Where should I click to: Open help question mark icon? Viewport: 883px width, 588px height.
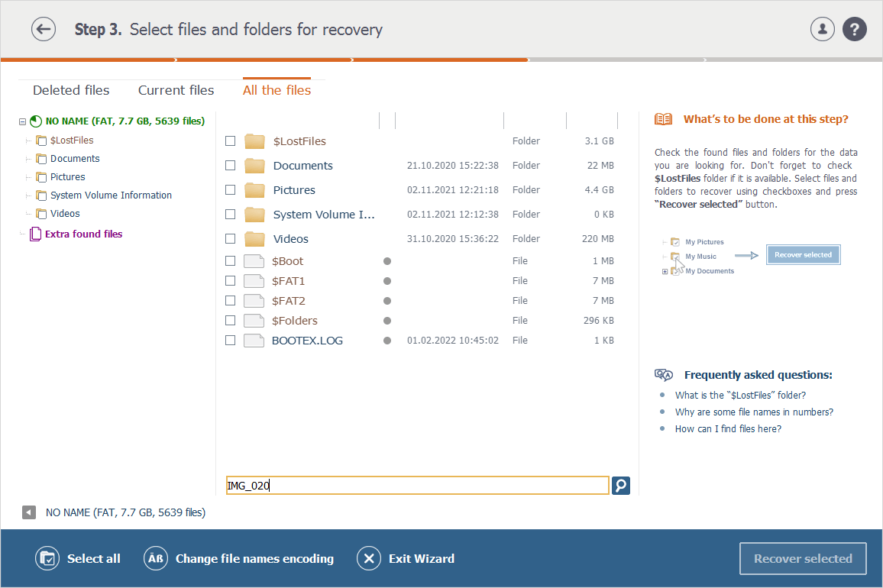(x=854, y=29)
